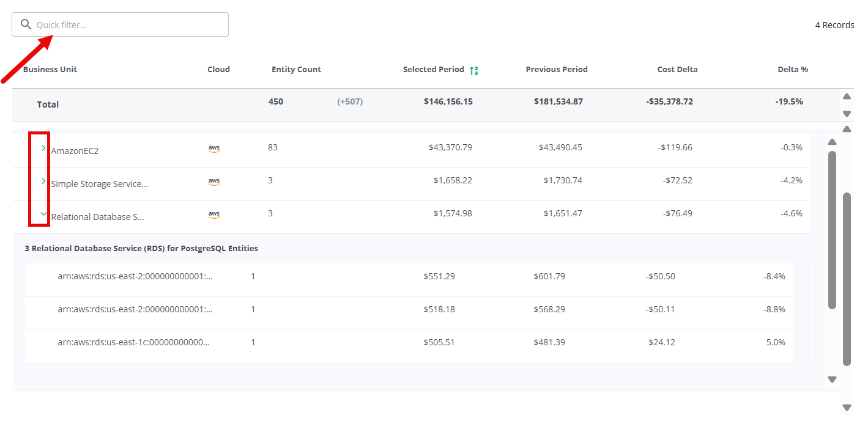This screenshot has width=868, height=429.
Task: Click the magnifier icon in the Quick filter box
Action: pos(26,24)
